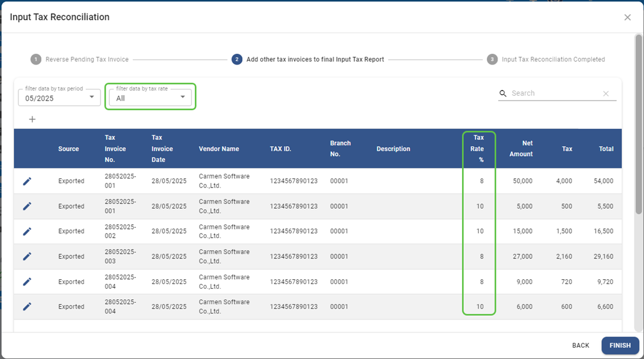The width and height of the screenshot is (644, 359).
Task: Edit the row with net amount 5,000
Action: pos(27,206)
